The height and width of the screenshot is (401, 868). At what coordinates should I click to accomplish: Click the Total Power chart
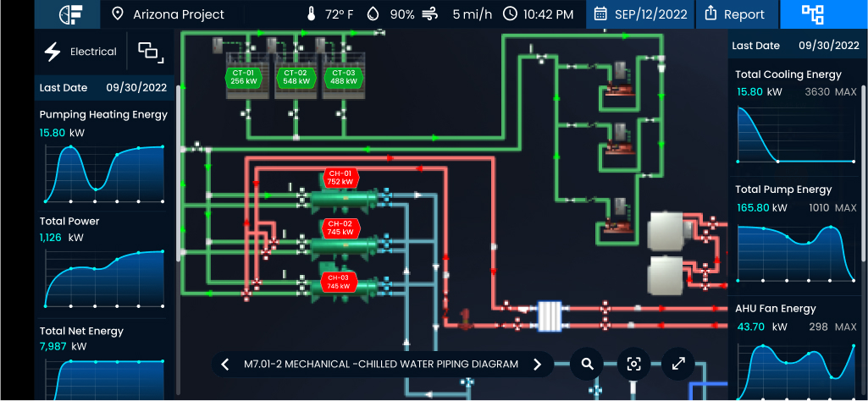[x=104, y=279]
